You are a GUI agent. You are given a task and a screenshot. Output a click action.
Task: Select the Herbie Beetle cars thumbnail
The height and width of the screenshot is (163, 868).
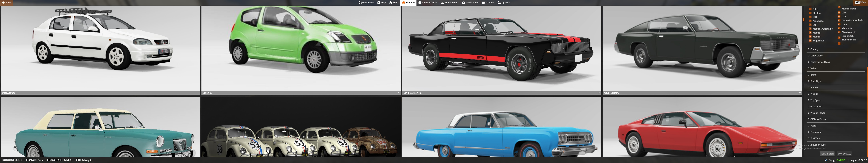301,127
